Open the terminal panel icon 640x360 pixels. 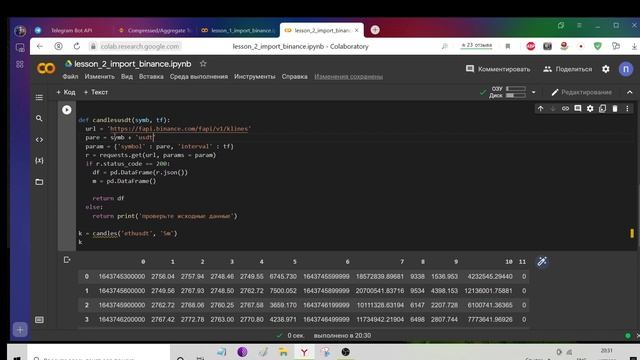point(39,320)
